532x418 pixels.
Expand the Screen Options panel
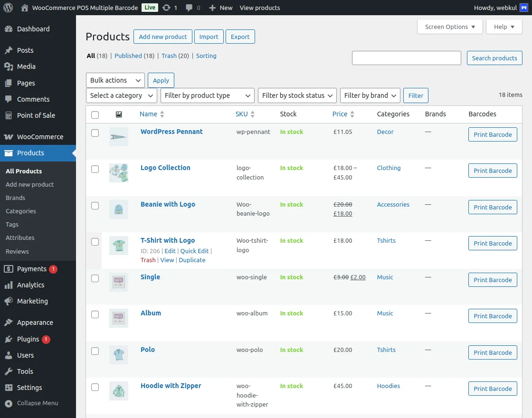449,27
